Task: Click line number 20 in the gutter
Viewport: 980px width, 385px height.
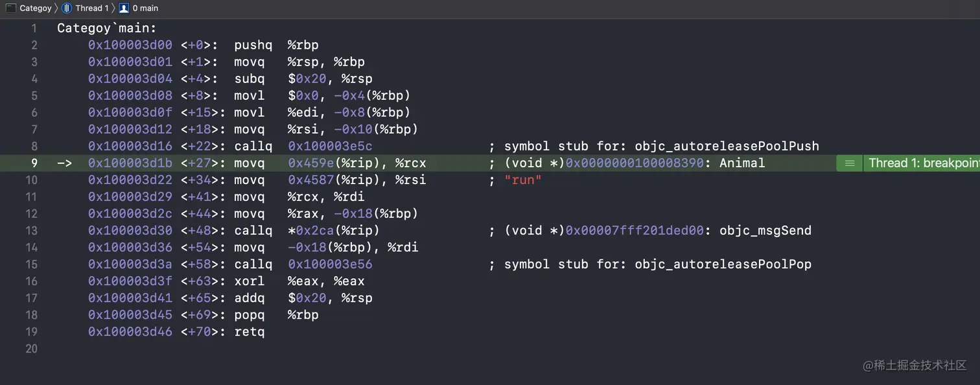Action: 32,349
